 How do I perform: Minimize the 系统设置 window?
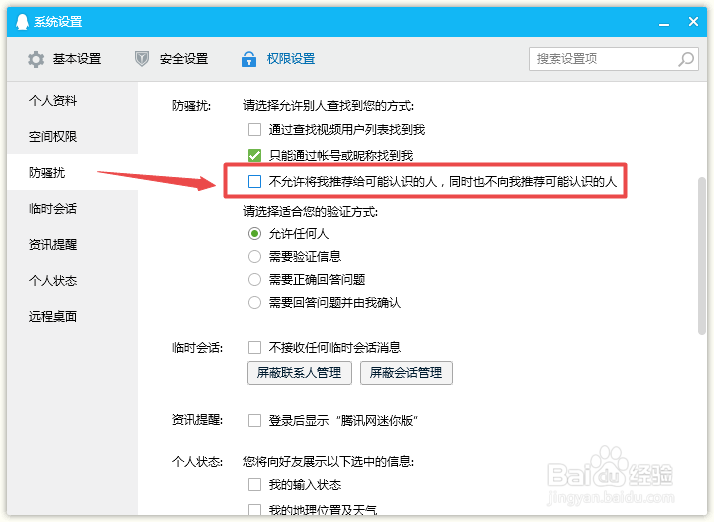point(664,23)
